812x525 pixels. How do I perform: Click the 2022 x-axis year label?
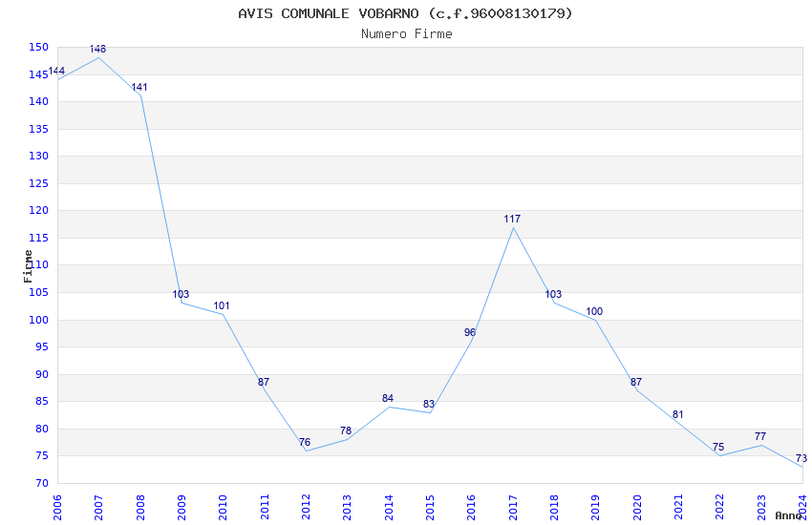pyautogui.click(x=720, y=508)
